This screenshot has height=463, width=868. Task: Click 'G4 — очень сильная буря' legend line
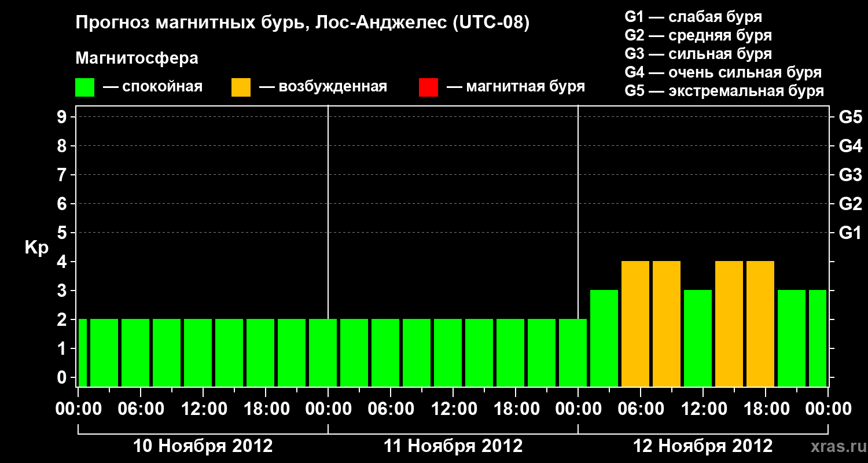pos(723,72)
